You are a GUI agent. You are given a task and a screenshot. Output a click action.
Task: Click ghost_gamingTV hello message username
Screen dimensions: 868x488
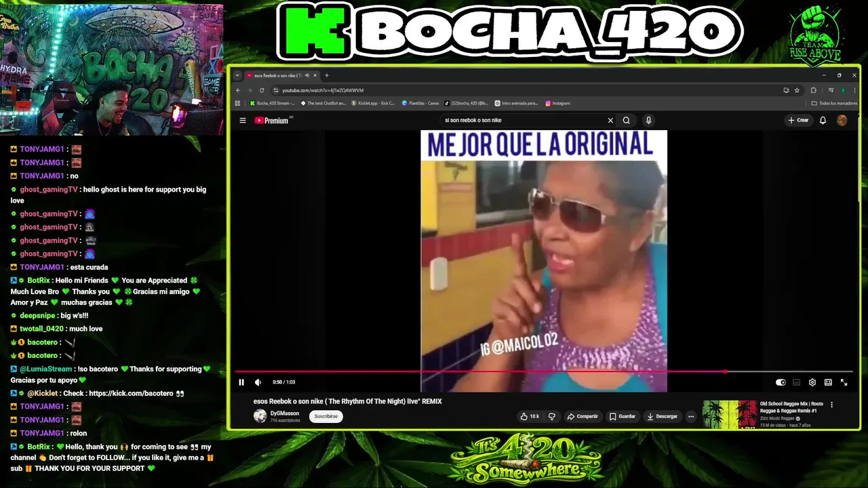point(49,190)
